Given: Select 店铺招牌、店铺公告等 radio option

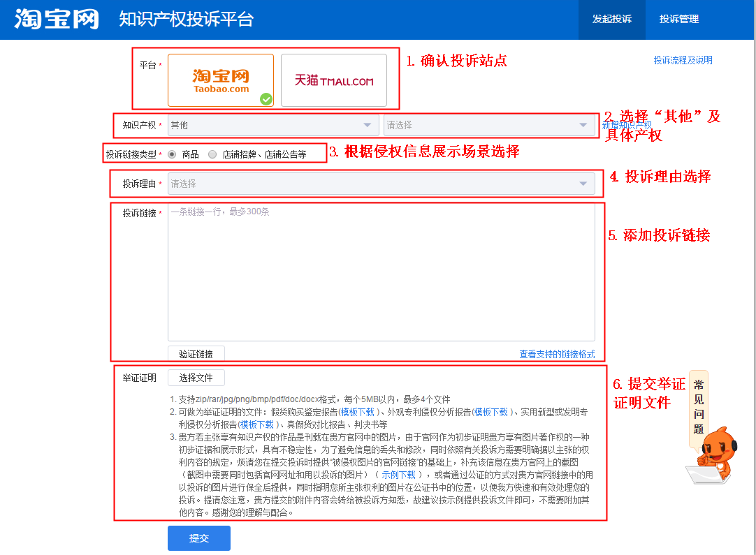Looking at the screenshot, I should [213, 154].
